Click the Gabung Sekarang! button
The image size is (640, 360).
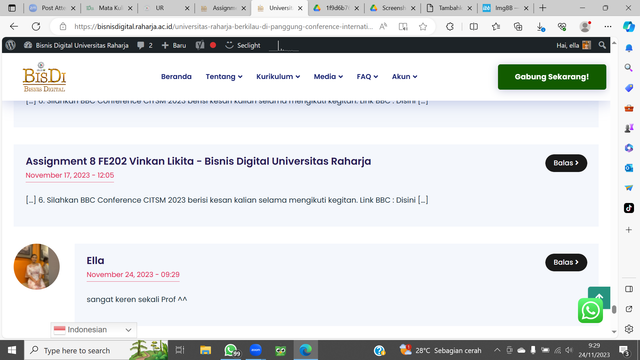pyautogui.click(x=552, y=77)
